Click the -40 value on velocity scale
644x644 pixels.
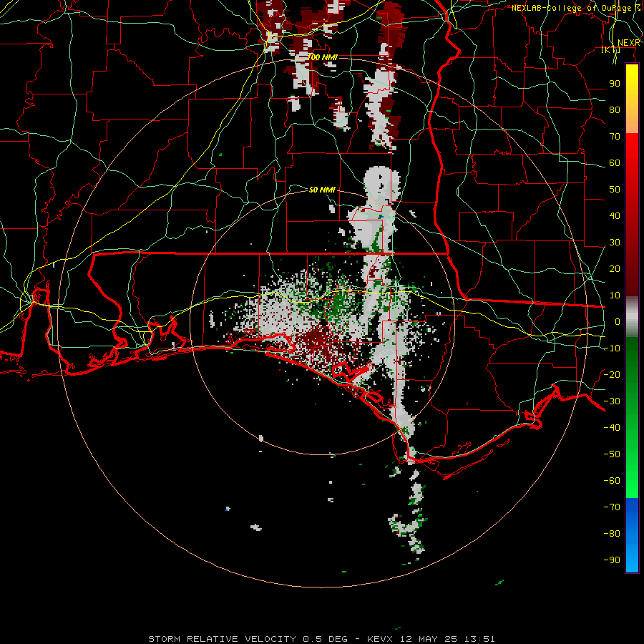click(x=612, y=428)
